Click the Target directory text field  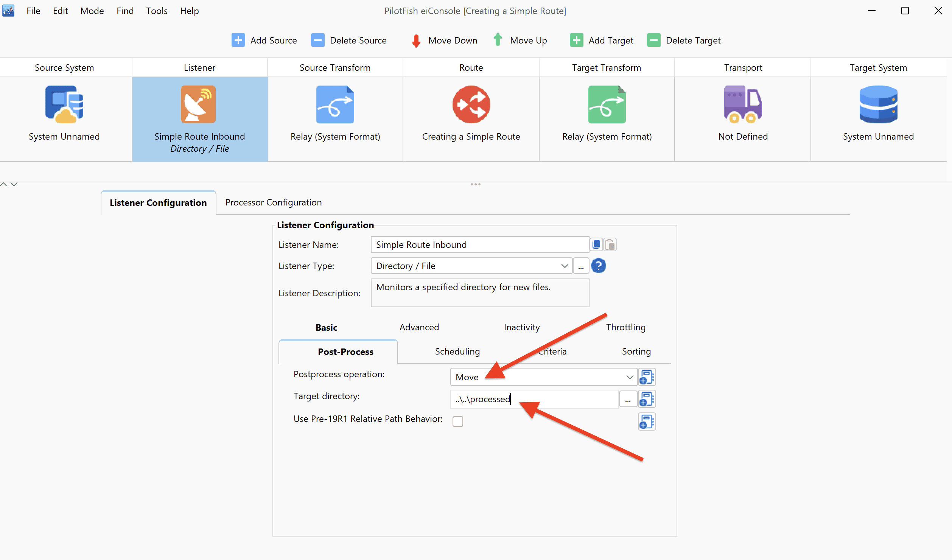tap(534, 399)
